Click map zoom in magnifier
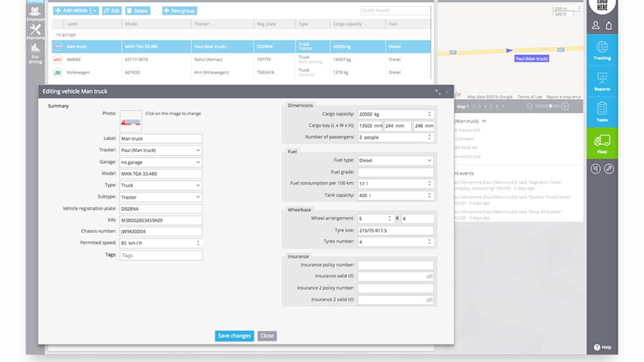 click(565, 107)
